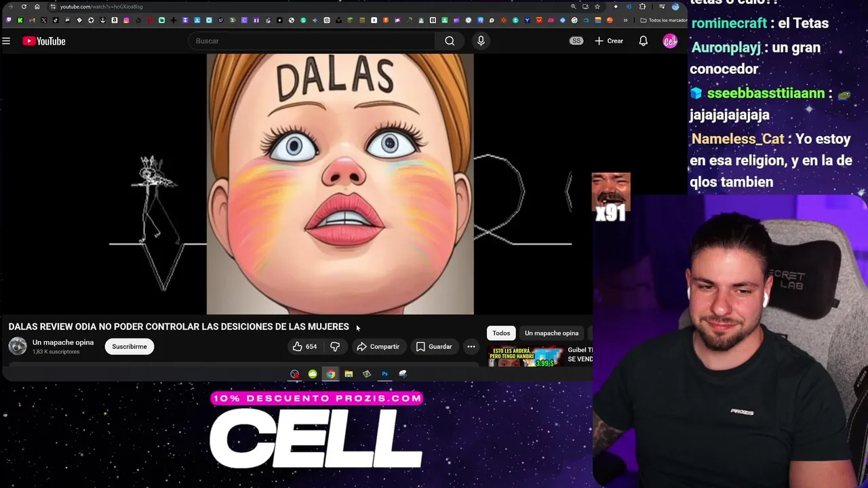
Task: Open Chrome from the taskbar
Action: pos(330,374)
